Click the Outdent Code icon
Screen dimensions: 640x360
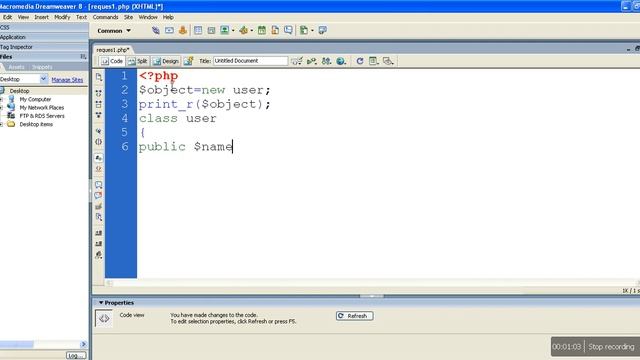coord(99,244)
